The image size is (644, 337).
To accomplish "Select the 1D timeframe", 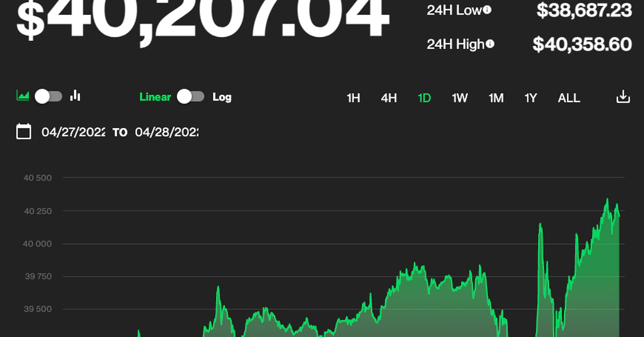I will [425, 98].
